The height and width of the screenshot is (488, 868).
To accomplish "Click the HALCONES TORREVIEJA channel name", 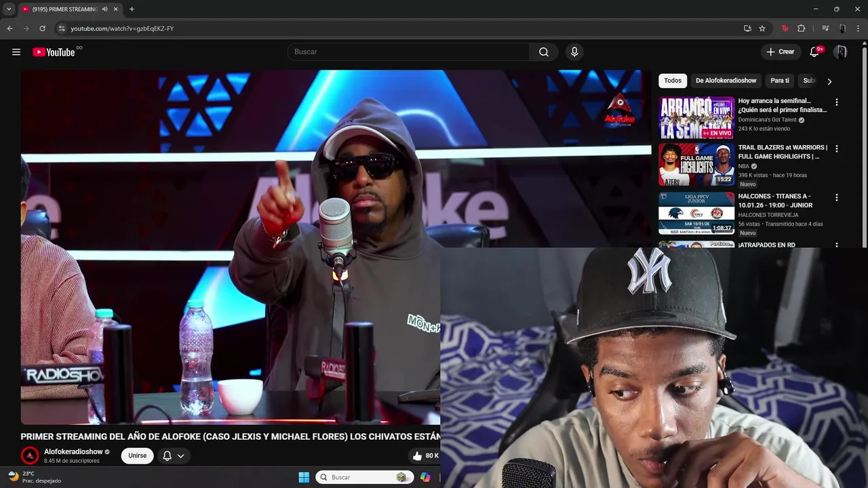I will click(768, 215).
